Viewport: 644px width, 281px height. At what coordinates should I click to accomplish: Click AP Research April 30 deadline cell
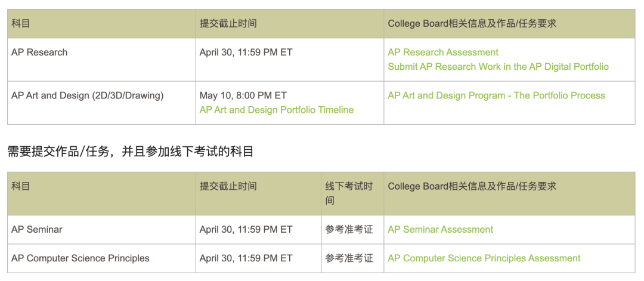pyautogui.click(x=246, y=53)
